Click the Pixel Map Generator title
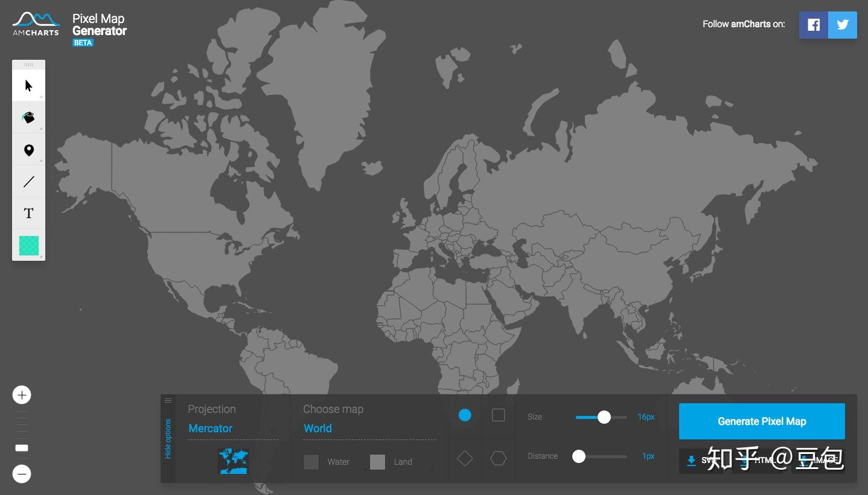Image resolution: width=868 pixels, height=495 pixels. (100, 25)
